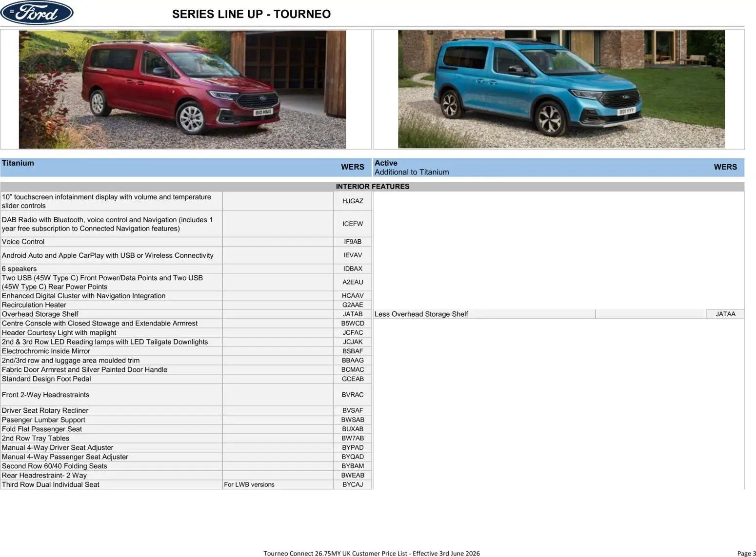
Task: Click WERS code IF9AB
Action: pos(353,242)
